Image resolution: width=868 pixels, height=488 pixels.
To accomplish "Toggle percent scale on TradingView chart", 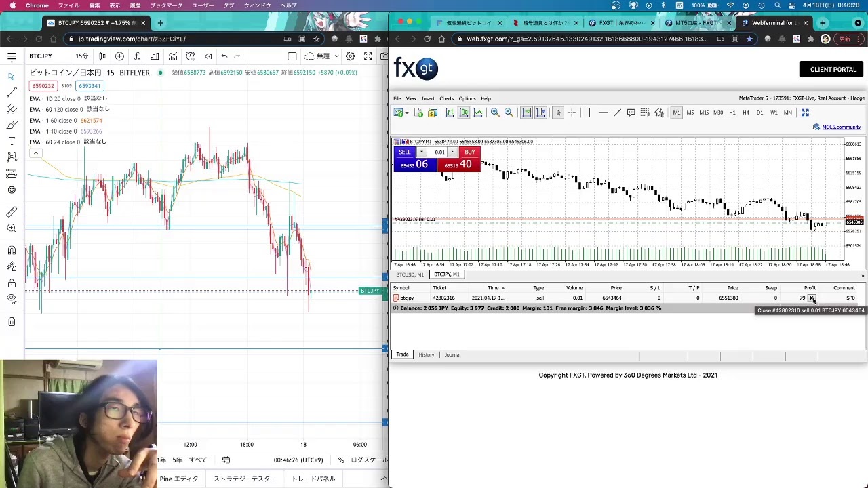I will pos(341,460).
